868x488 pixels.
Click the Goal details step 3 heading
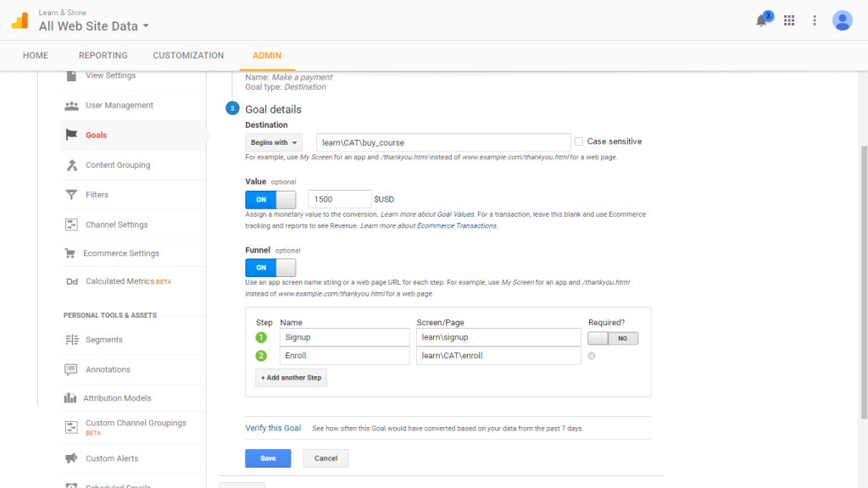tap(274, 109)
